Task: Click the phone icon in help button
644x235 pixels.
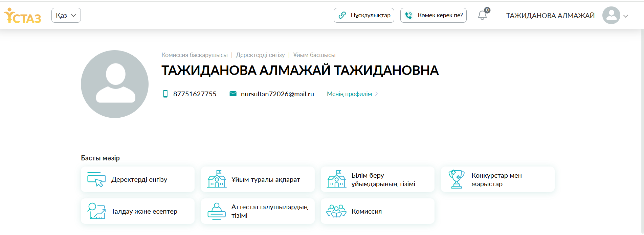Action: [x=409, y=15]
